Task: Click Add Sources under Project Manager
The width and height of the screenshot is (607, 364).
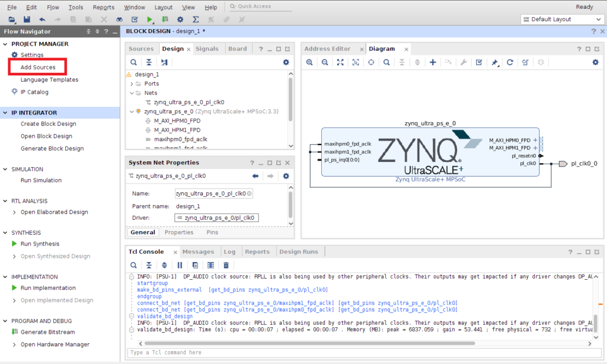Action: (37, 67)
